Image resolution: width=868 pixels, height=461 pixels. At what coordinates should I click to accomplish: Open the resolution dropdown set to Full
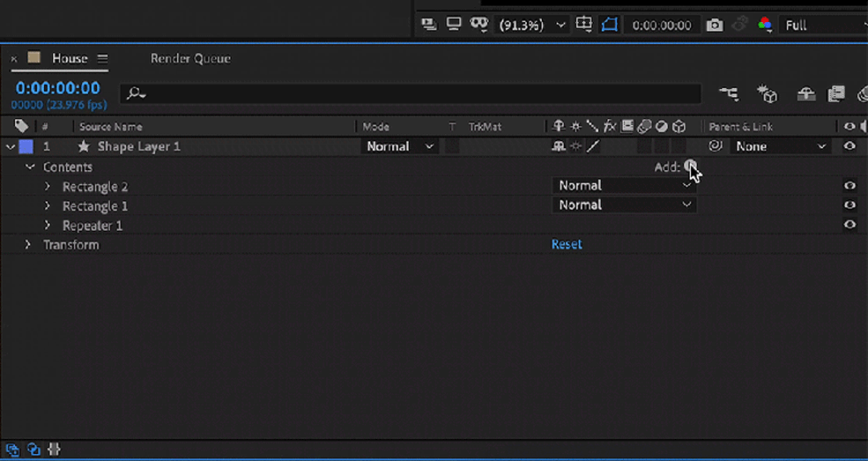coord(823,26)
